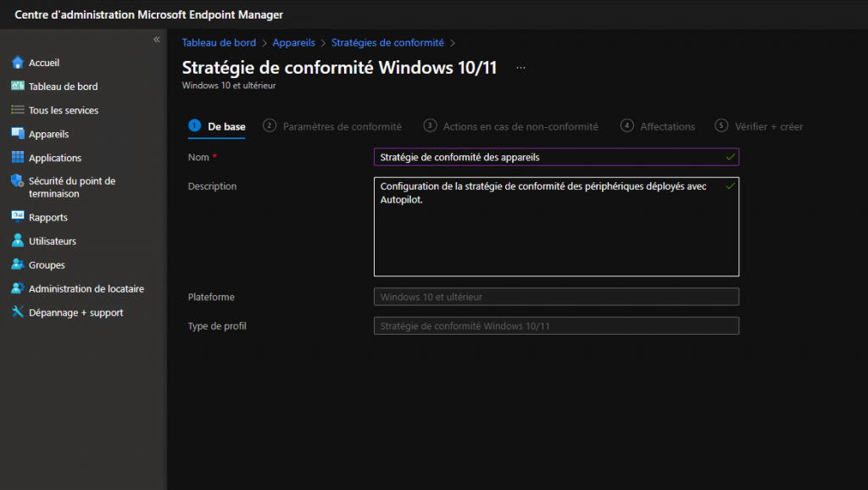Viewport: 868px width, 490px height.
Task: Open Sécurité du point de terminaison
Action: 72,187
